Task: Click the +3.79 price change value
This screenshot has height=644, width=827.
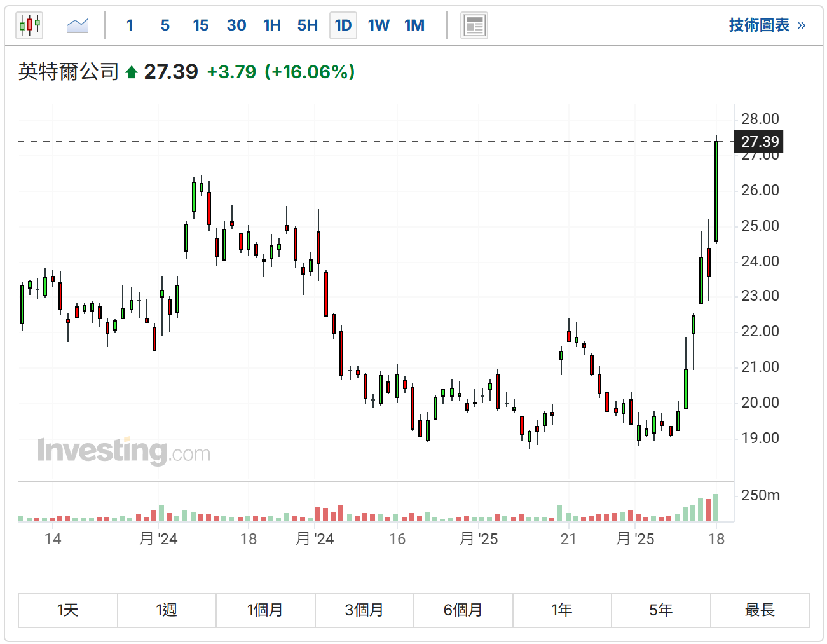Action: point(231,72)
